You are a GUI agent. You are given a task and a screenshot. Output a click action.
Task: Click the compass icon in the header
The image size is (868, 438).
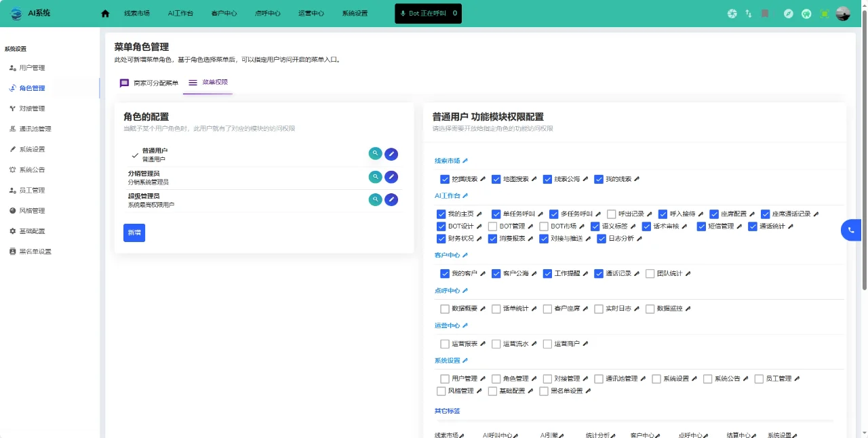789,14
